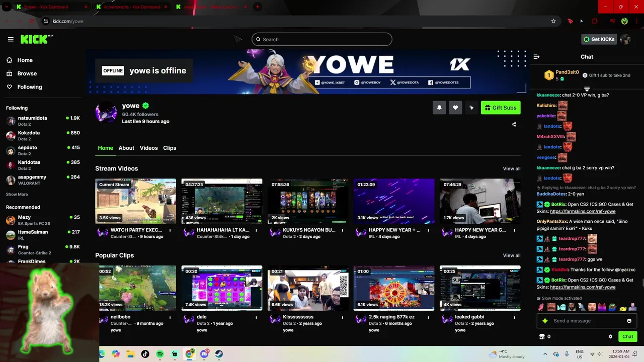Screen dimensions: 644x362
Task: Play the dale popular clip
Action: coord(222,288)
